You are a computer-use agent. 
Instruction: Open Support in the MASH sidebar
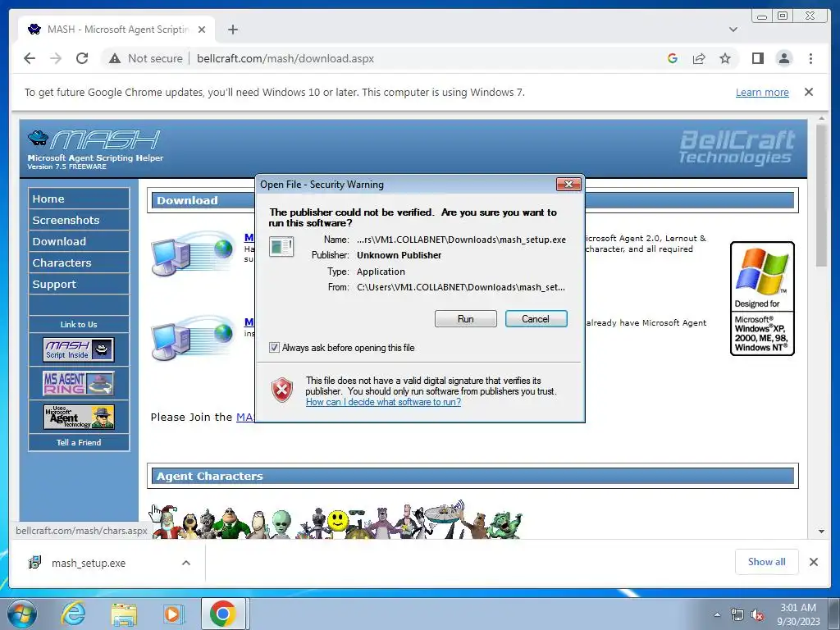(79, 285)
